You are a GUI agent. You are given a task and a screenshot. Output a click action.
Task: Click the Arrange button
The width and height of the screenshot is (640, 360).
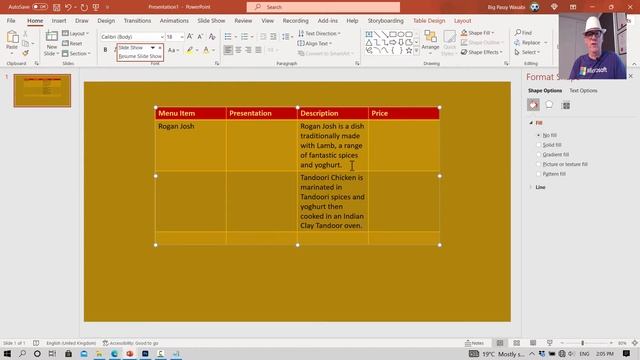[430, 43]
